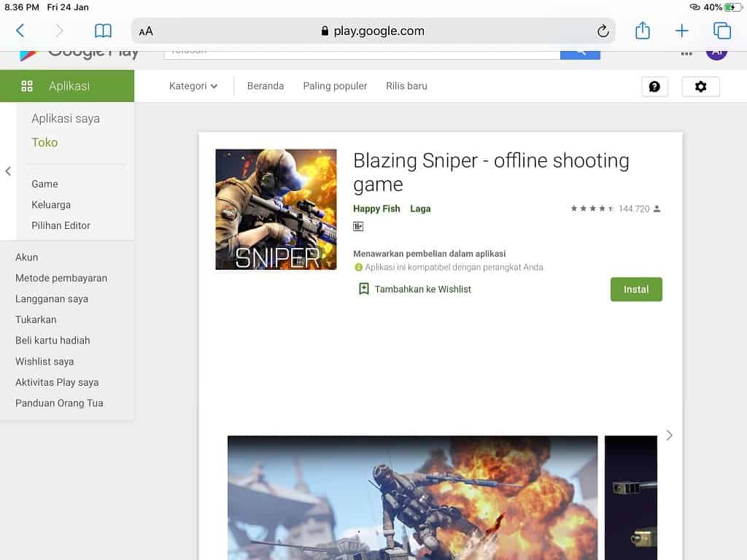
Task: Click the Blazing Sniper game title
Action: [x=491, y=172]
